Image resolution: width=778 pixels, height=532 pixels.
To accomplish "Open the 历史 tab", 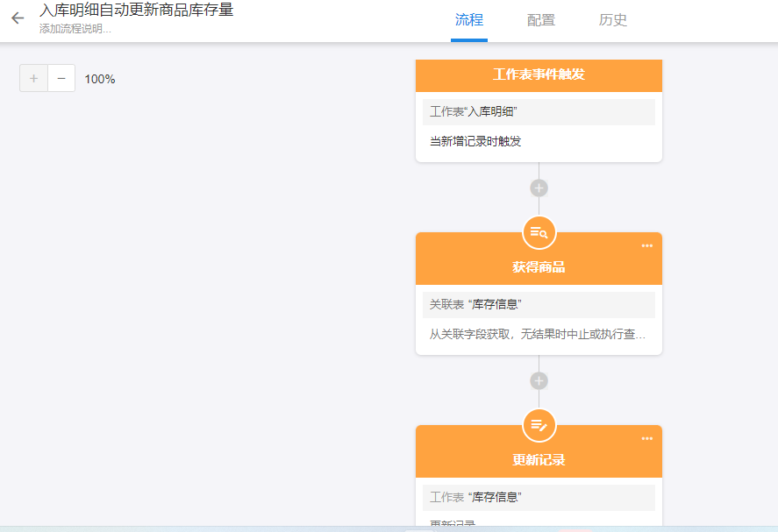I will 613,20.
